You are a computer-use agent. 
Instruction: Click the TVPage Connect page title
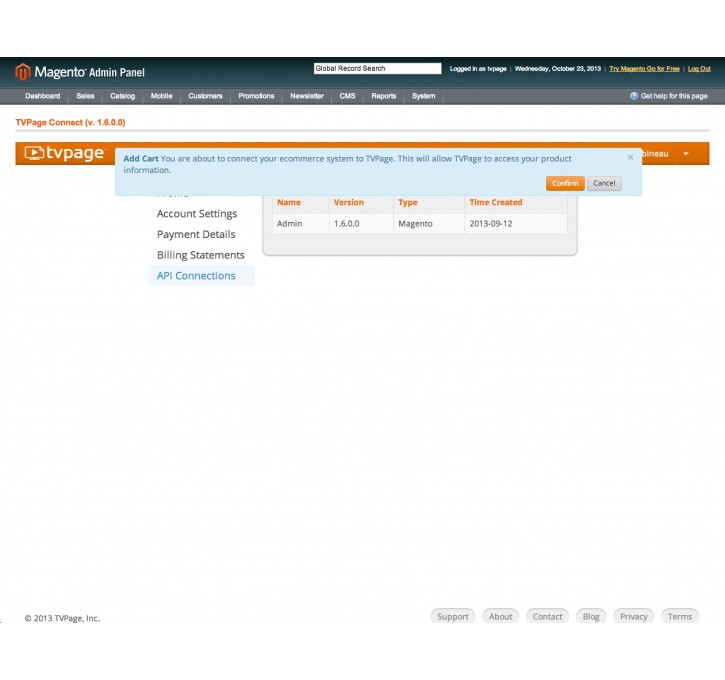(x=70, y=123)
